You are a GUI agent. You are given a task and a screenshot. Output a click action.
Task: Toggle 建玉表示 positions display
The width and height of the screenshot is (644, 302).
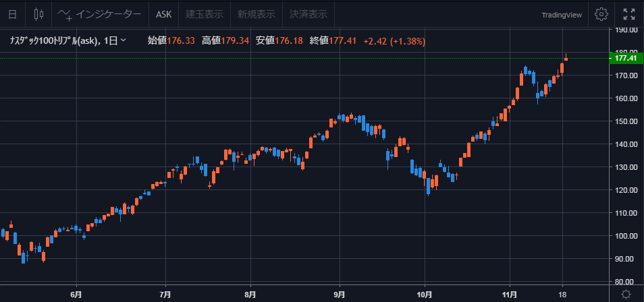click(204, 14)
